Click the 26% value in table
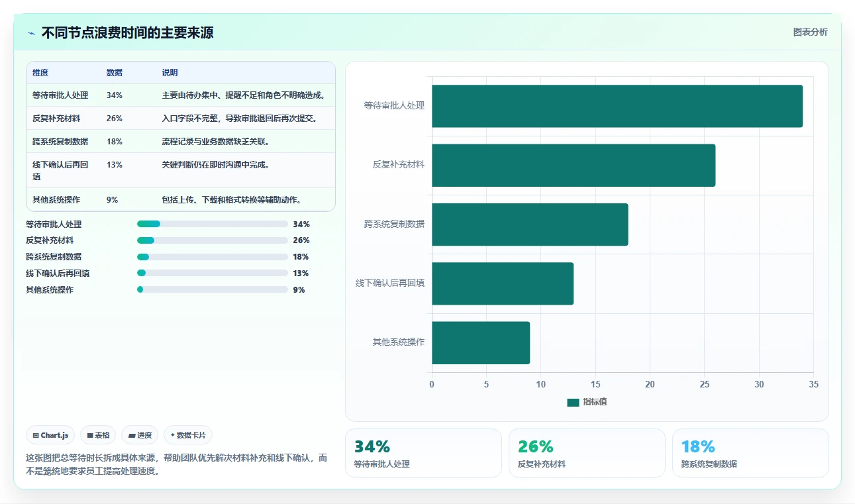 [x=115, y=119]
